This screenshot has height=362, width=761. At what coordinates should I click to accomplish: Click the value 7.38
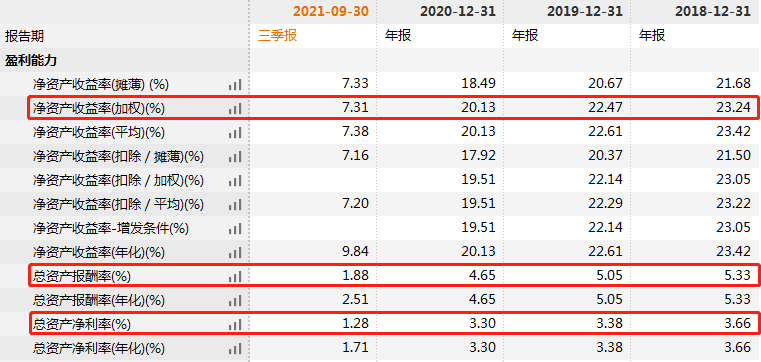(x=355, y=132)
